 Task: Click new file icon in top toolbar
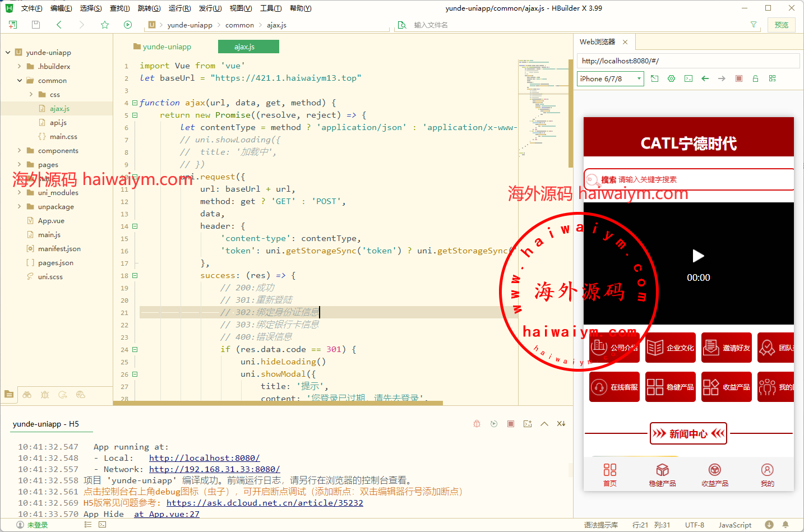13,25
